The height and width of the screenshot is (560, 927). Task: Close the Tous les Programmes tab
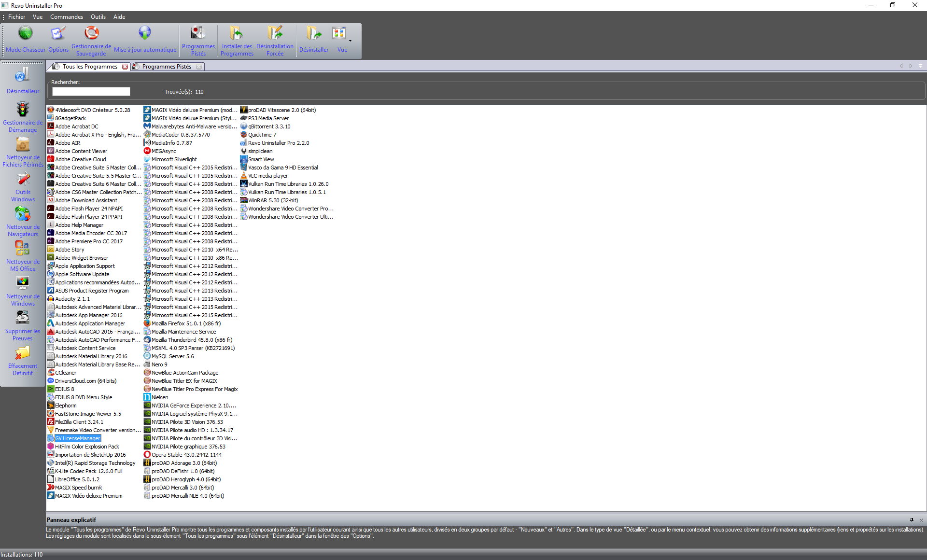click(125, 67)
